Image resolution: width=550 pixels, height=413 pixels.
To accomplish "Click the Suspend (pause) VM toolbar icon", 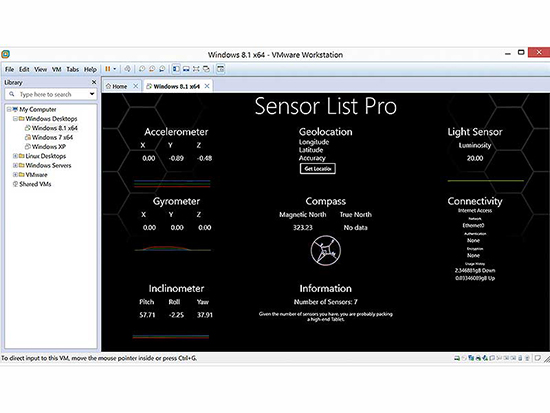I will click(108, 69).
